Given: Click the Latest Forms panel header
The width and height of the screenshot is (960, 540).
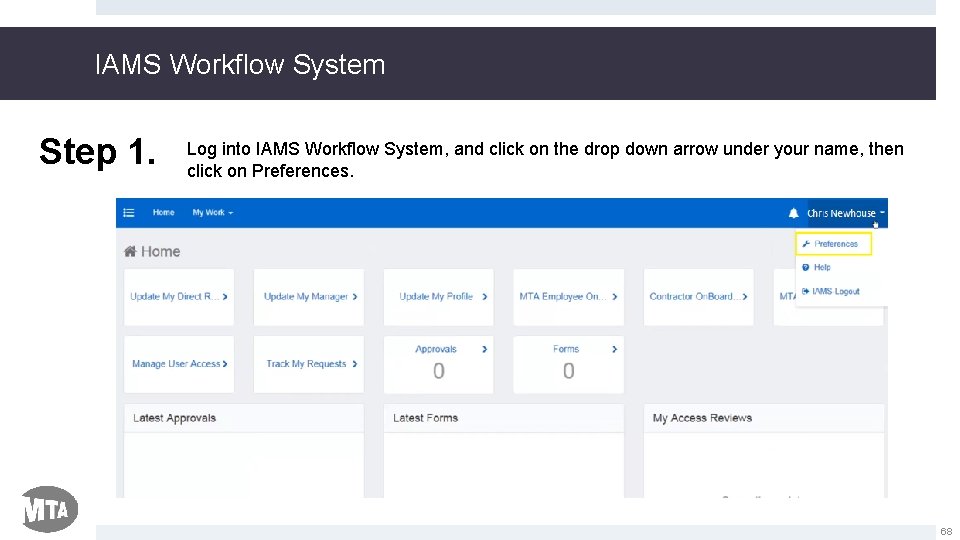Looking at the screenshot, I should pyautogui.click(x=504, y=418).
